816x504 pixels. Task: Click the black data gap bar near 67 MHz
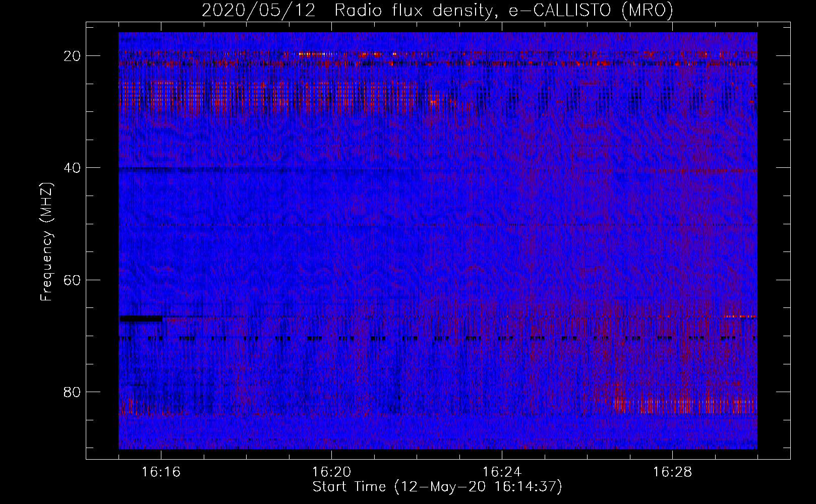pos(141,319)
